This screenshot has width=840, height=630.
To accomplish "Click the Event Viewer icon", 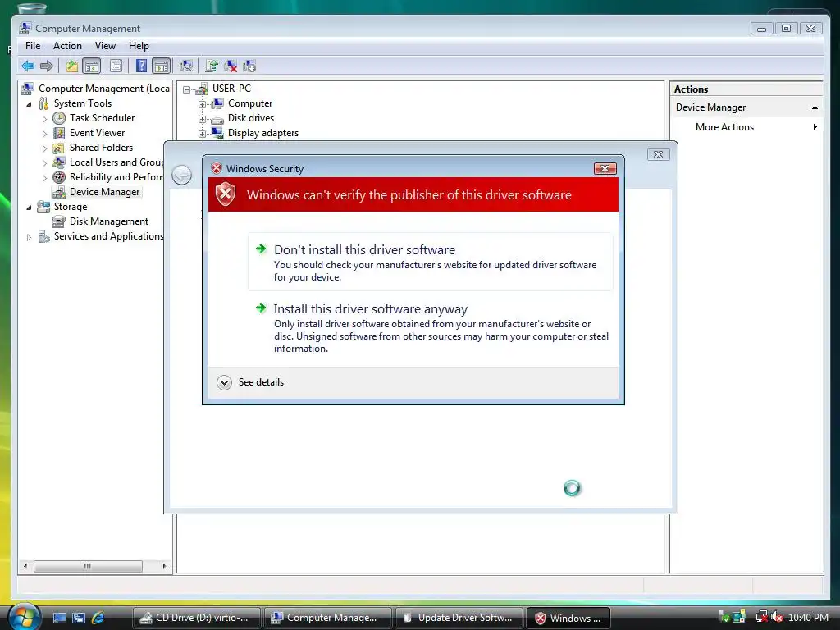I will pos(59,133).
